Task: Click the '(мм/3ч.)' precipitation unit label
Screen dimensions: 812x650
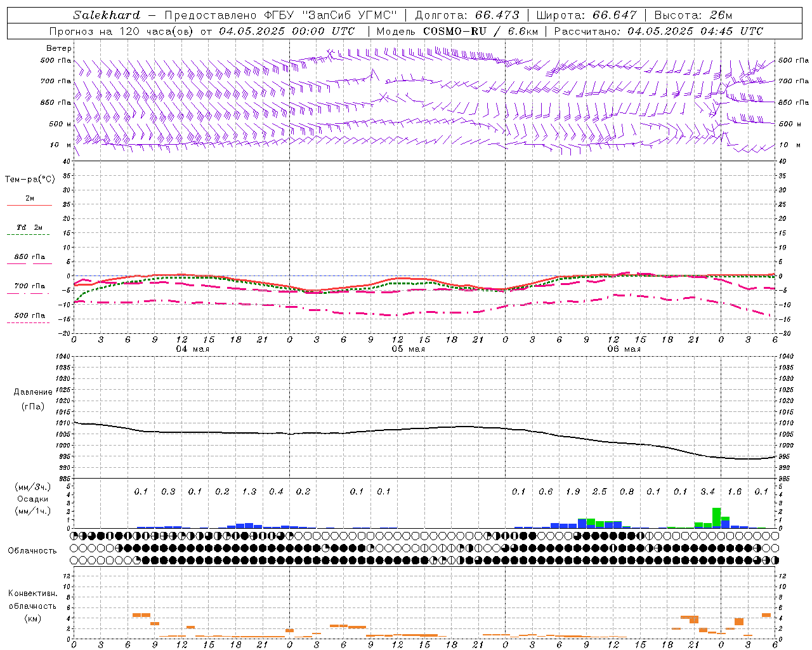Action: [32, 487]
